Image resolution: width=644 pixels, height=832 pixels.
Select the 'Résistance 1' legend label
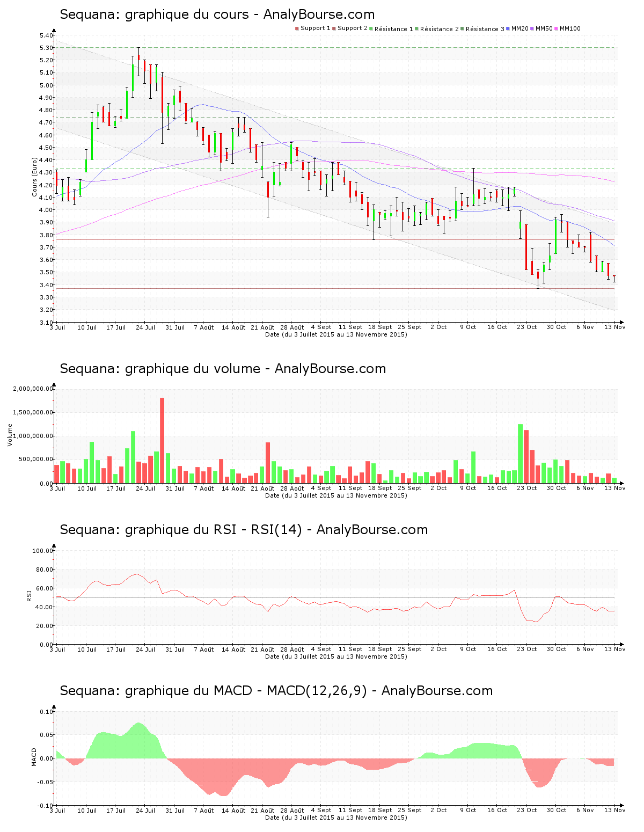394,28
